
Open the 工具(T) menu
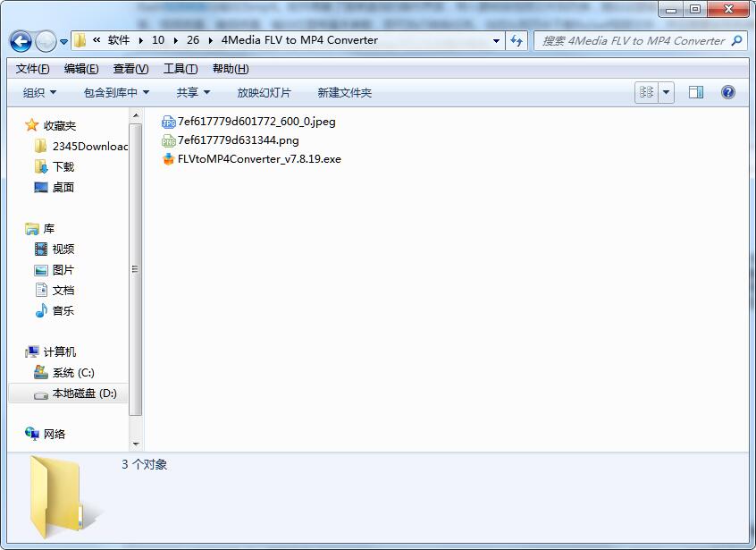[181, 69]
